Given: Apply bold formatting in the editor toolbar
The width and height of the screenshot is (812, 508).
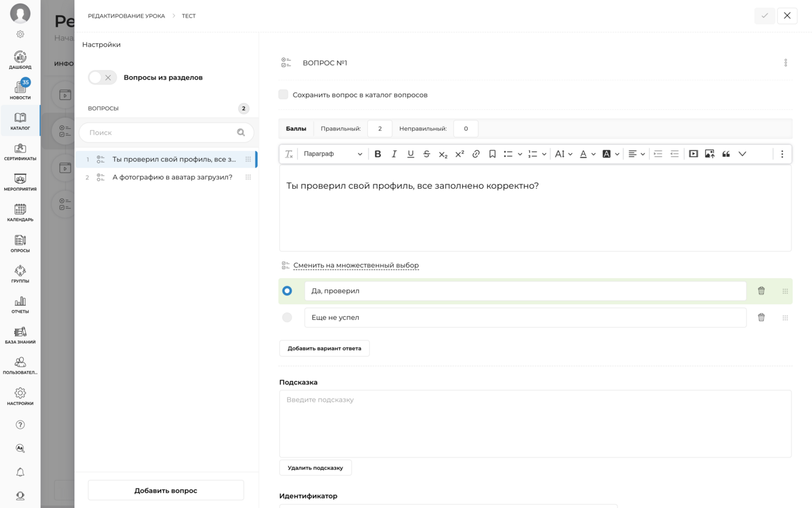Looking at the screenshot, I should [377, 154].
